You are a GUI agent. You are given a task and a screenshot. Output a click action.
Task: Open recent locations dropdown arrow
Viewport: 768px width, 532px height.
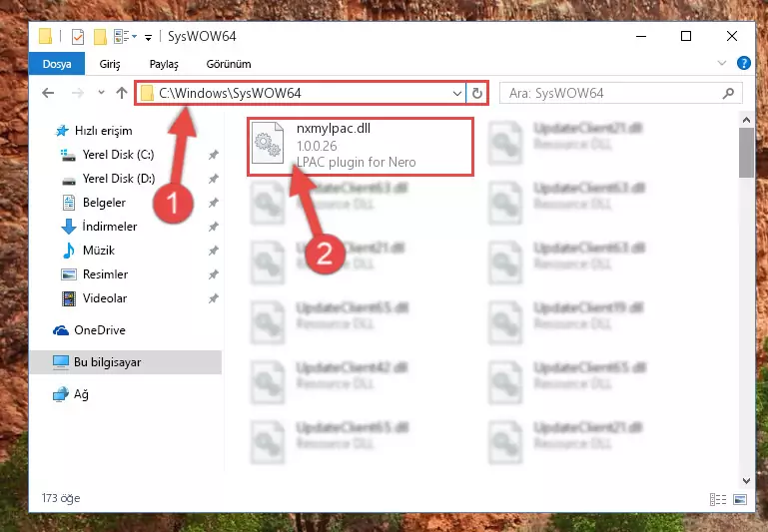click(101, 92)
